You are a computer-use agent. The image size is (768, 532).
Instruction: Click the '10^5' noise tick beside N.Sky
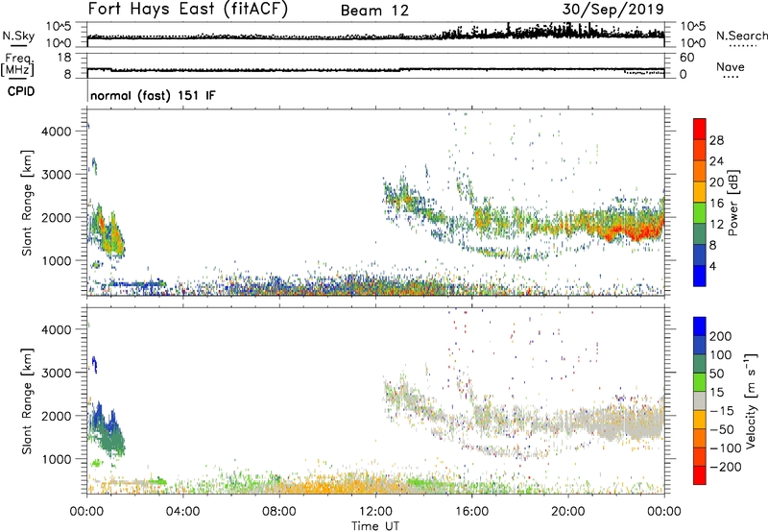59,26
